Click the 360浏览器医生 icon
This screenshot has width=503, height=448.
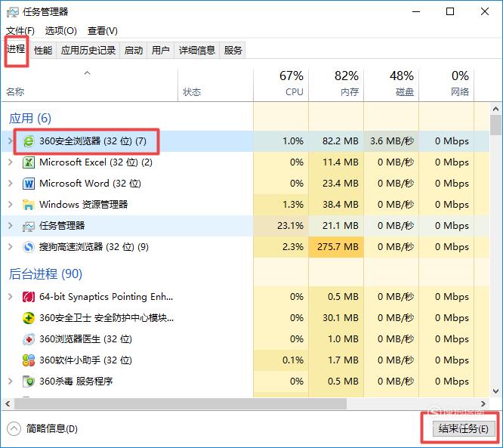[29, 339]
